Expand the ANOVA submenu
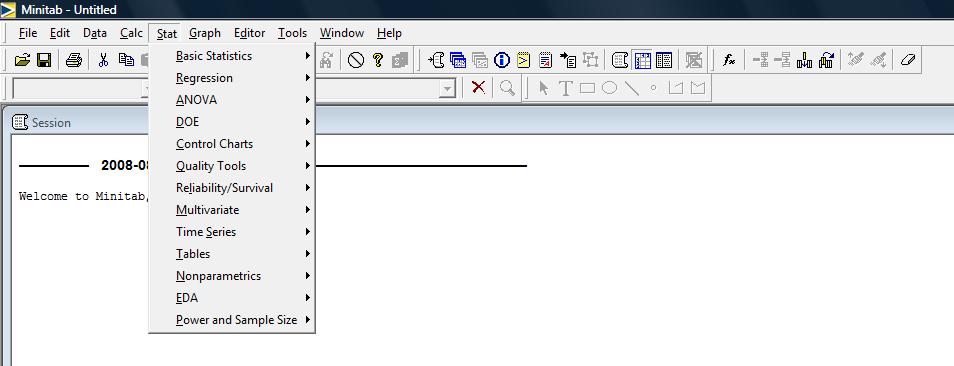Image resolution: width=954 pixels, height=366 pixels. pyautogui.click(x=232, y=100)
